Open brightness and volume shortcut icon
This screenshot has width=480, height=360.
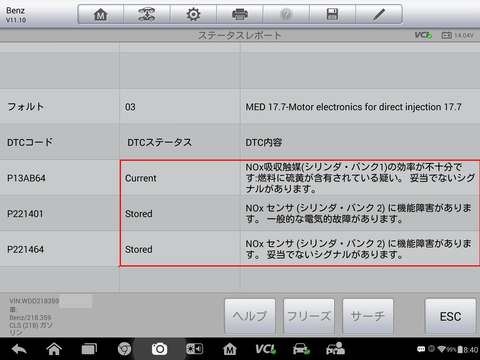(194, 349)
